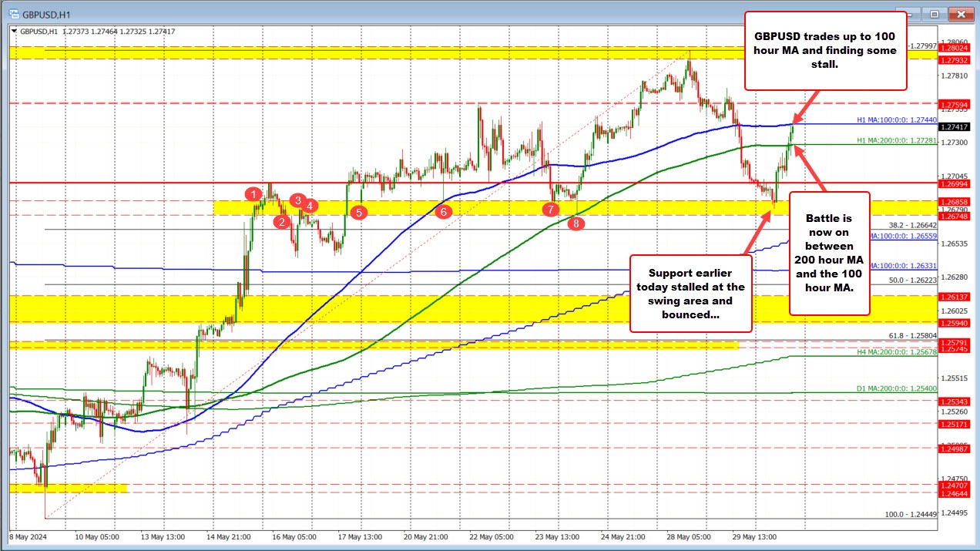Click the GBPUSD chart icon in the title bar

12,14
